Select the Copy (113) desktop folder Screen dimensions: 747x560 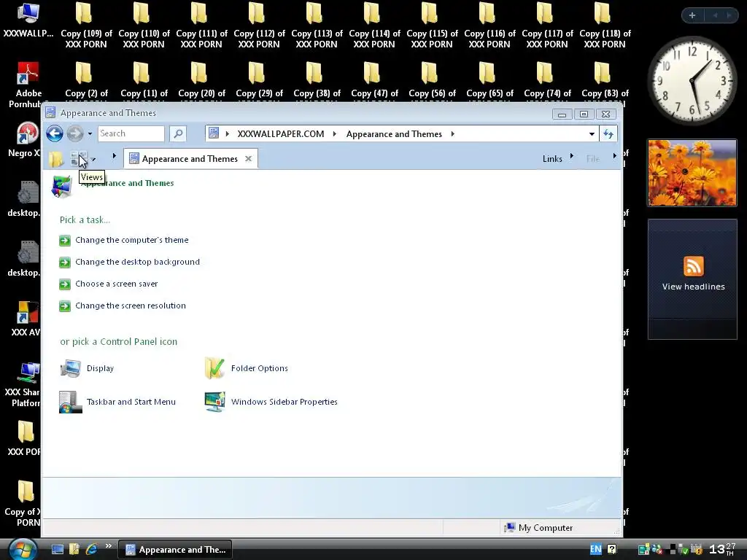[x=317, y=26]
